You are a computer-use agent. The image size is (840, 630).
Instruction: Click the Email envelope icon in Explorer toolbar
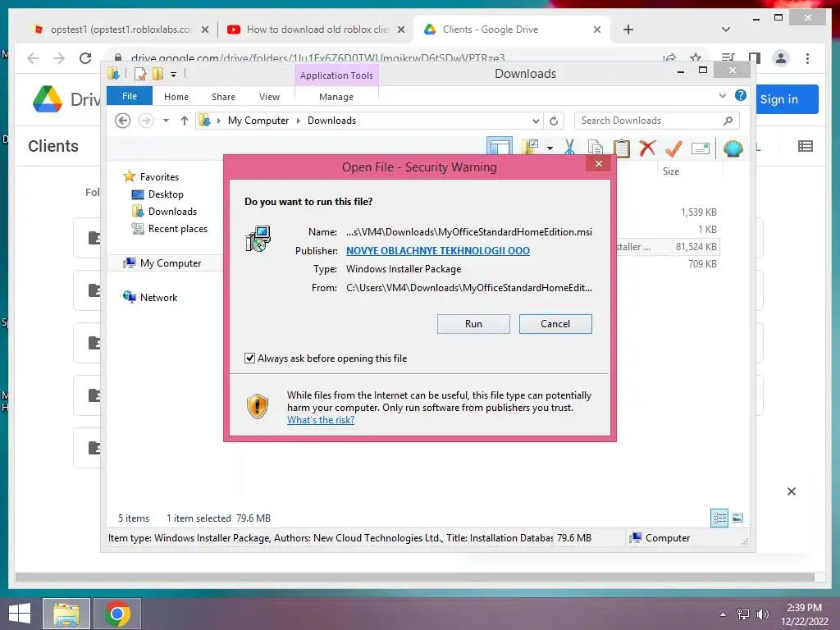click(701, 148)
